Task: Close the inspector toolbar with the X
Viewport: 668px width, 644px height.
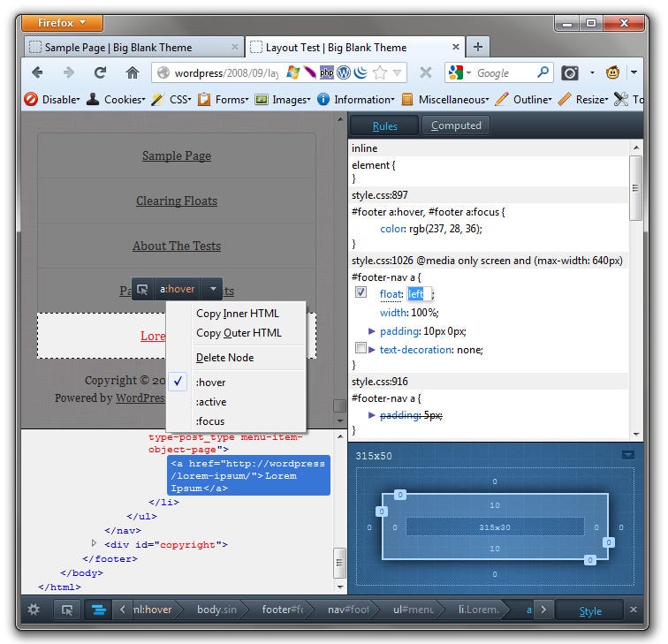Action: point(634,610)
